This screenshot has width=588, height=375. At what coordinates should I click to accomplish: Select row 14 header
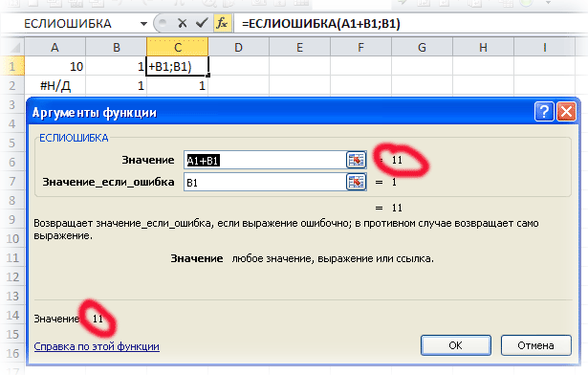(x=12, y=315)
